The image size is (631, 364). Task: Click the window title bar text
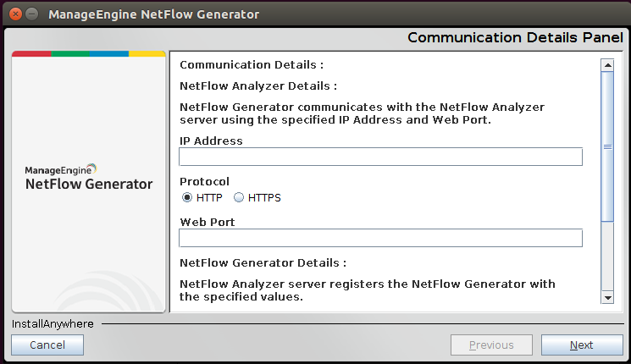[x=154, y=14]
